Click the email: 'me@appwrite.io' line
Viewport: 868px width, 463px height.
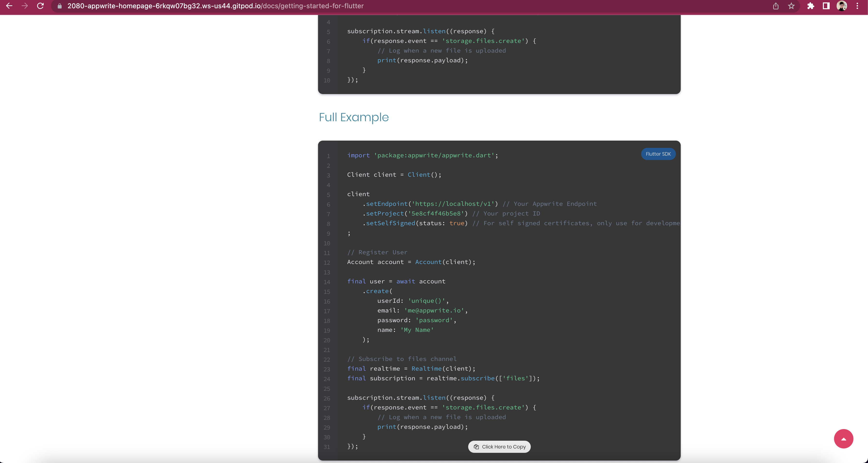(x=423, y=311)
